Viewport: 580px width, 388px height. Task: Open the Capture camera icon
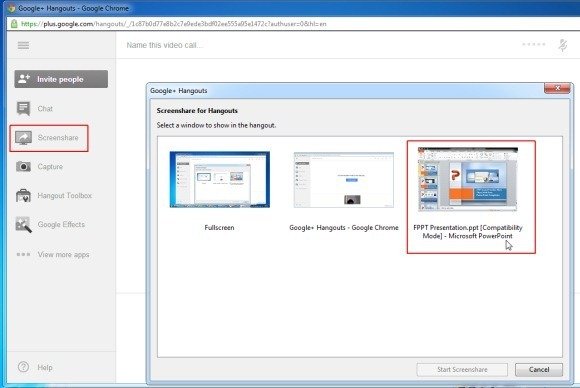23,166
